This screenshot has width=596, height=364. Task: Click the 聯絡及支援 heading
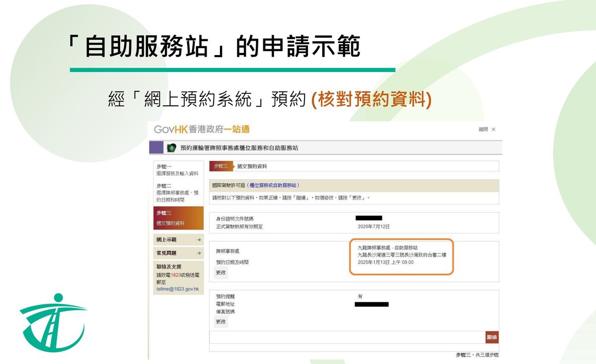169,267
